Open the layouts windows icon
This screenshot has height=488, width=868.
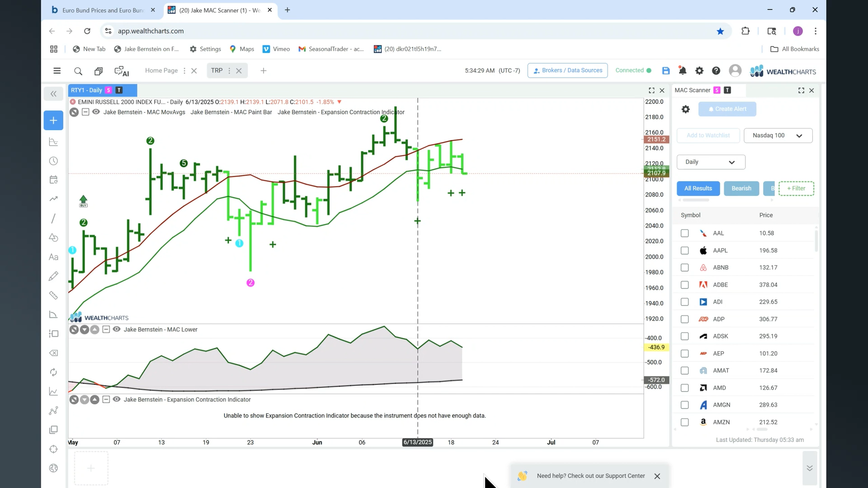[x=99, y=71]
